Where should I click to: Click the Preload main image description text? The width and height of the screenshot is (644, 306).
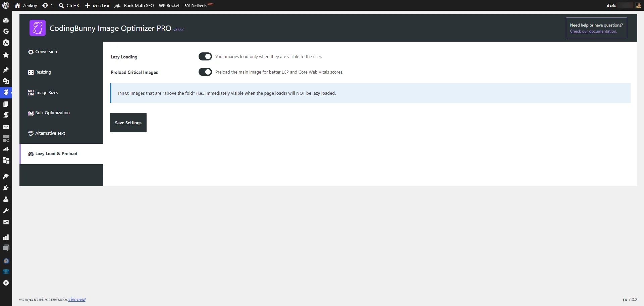click(x=279, y=72)
